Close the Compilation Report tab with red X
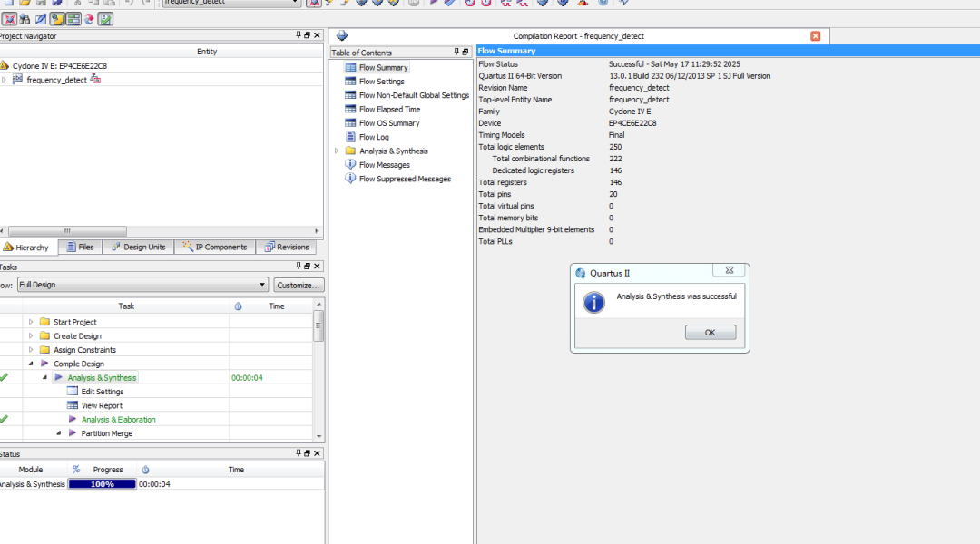 point(815,36)
